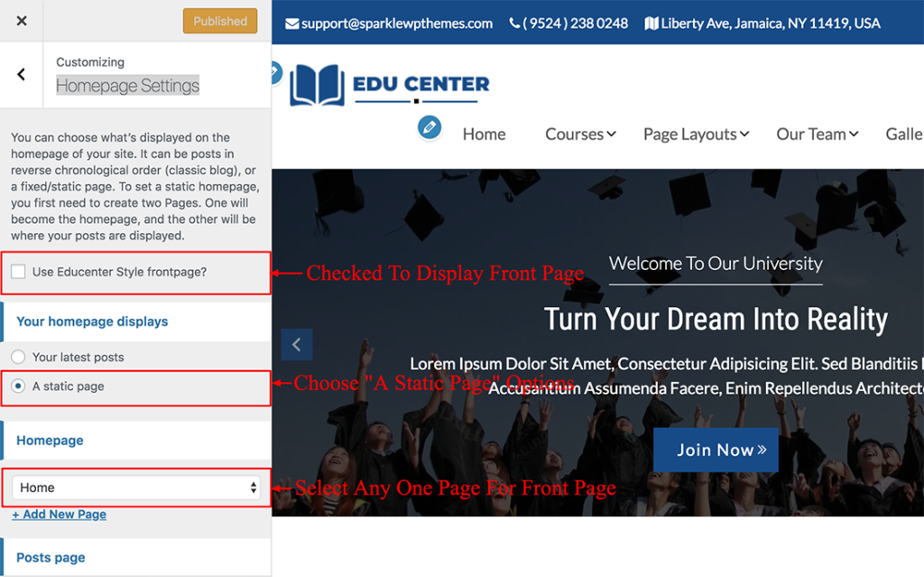Click the Edu Center book logo
This screenshot has width=924, height=577.
(x=317, y=86)
